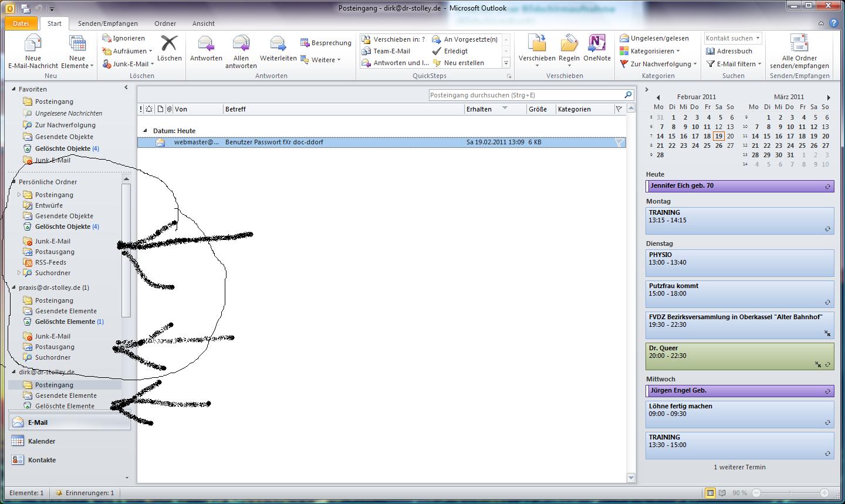Forward the message with Weiterleiten
The width and height of the screenshot is (845, 504).
coord(278,48)
